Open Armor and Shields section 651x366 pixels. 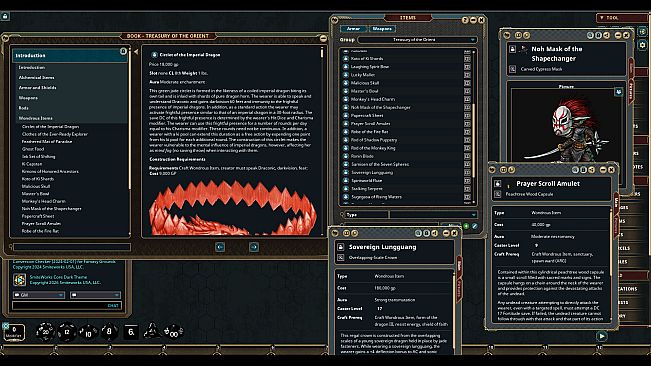pyautogui.click(x=37, y=88)
